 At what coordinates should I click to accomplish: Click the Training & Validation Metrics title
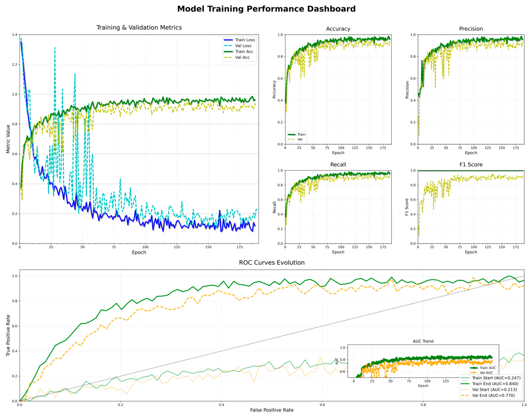pos(139,28)
